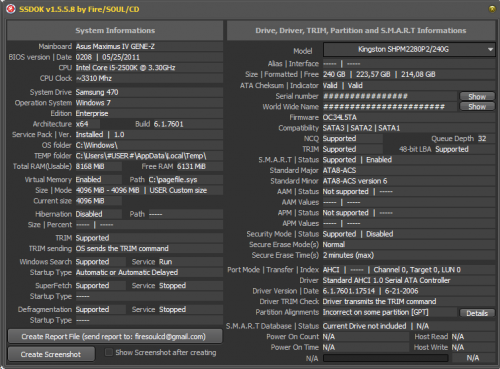The width and height of the screenshot is (500, 369).
Task: Select 'ATA8-ACS version 6' standard minor
Action: pos(355,181)
